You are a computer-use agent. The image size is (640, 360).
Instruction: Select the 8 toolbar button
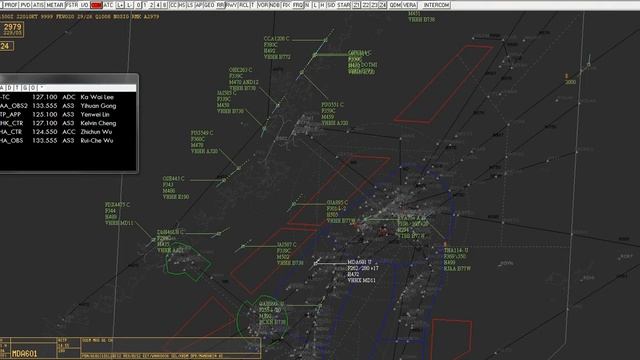tap(164, 5)
